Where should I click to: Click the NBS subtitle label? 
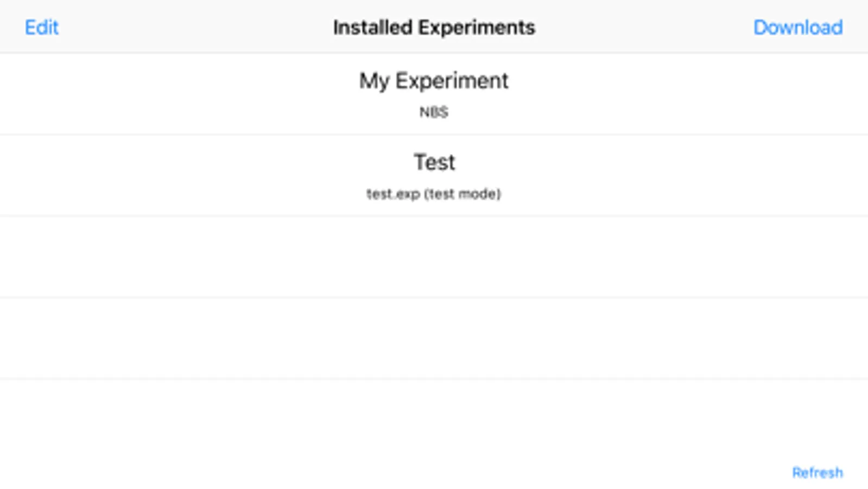click(434, 112)
